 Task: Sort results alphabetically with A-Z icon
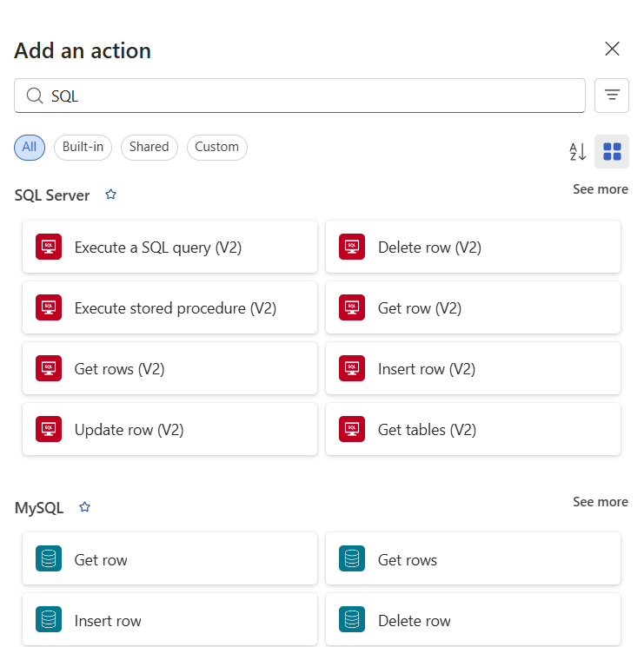coord(577,151)
